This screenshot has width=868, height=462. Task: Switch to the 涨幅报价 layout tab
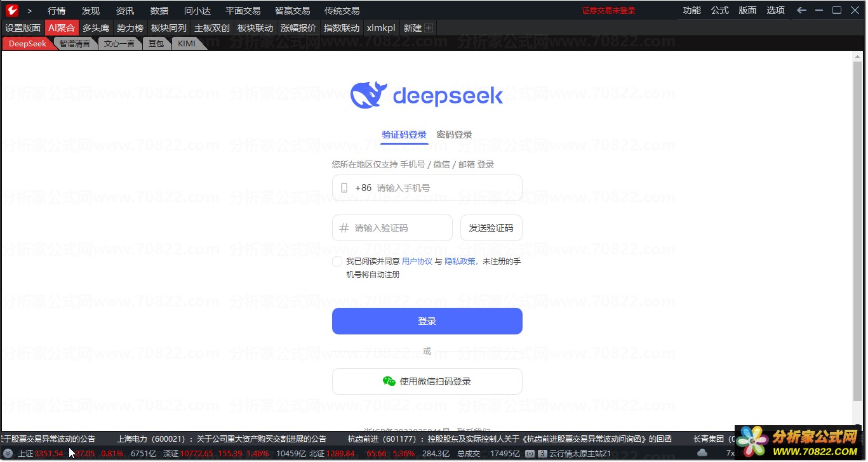pos(298,28)
